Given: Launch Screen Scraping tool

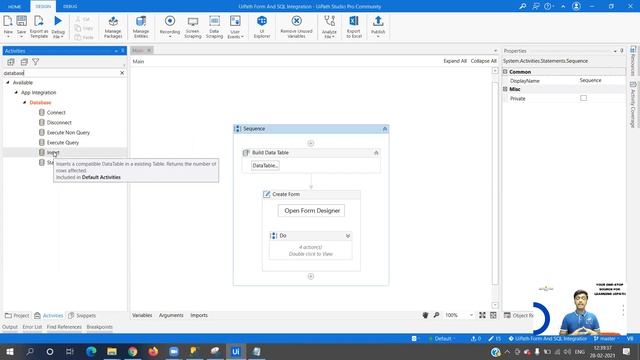Looking at the screenshot, I should click(193, 27).
